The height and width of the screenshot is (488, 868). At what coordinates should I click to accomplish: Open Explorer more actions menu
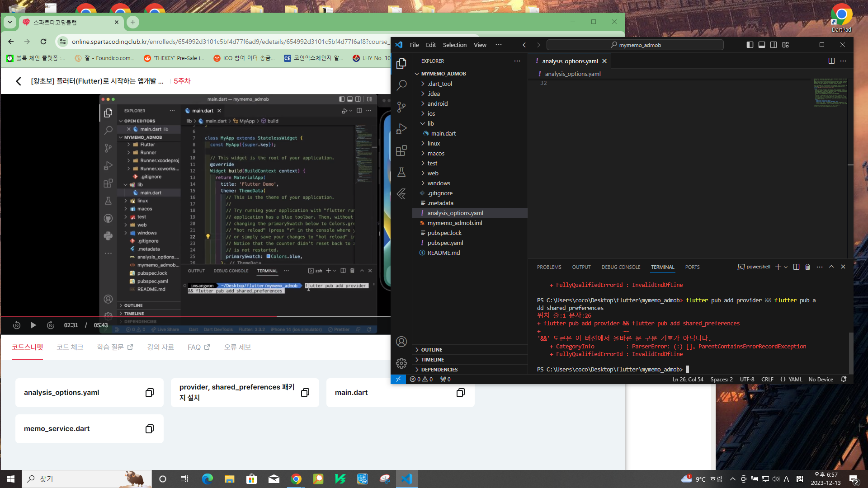coord(517,61)
